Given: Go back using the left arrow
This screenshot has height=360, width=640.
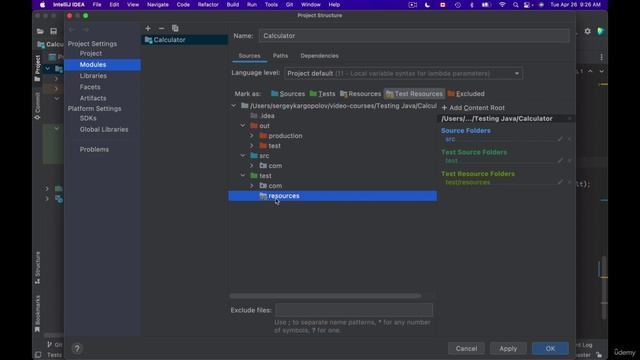Looking at the screenshot, I should 72,29.
